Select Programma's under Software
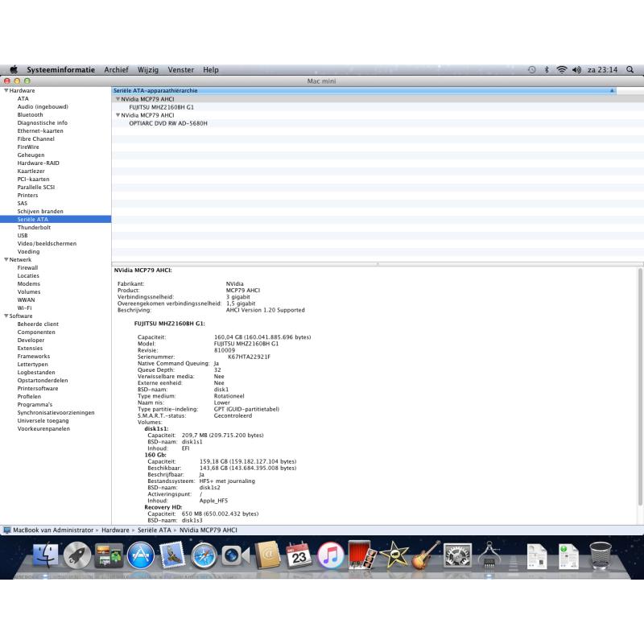644x644 pixels. click(35, 404)
